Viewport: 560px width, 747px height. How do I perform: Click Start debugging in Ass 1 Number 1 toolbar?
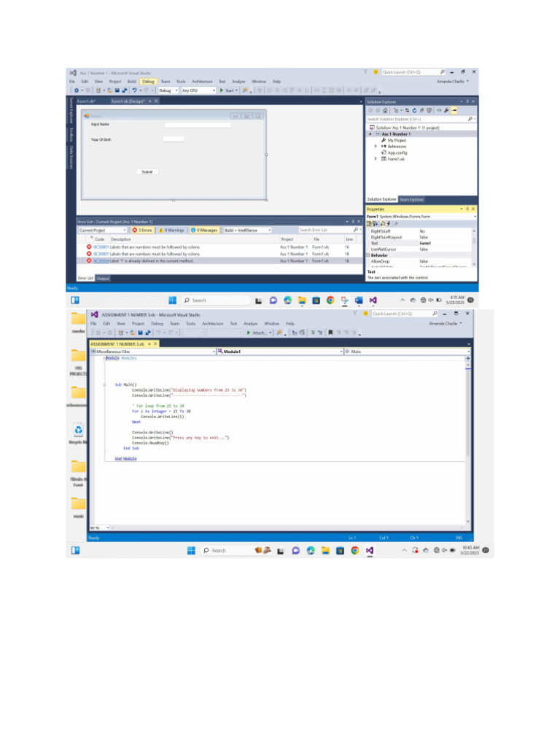click(x=228, y=90)
